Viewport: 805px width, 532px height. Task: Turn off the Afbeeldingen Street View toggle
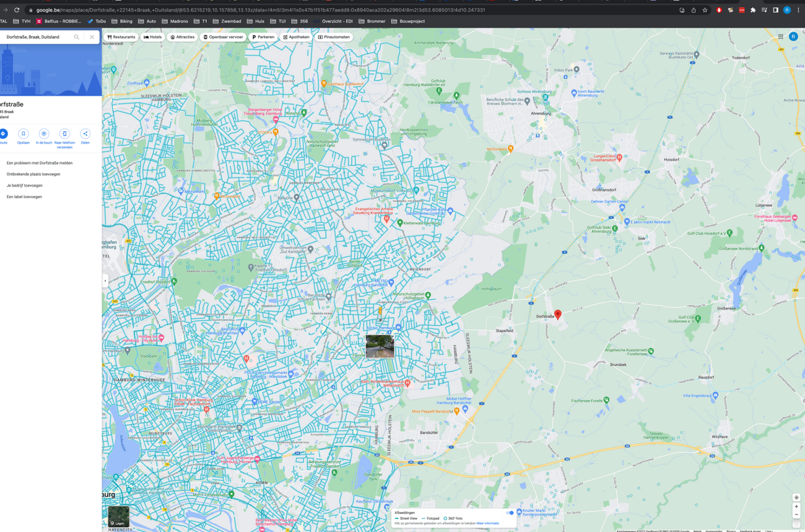coord(510,513)
